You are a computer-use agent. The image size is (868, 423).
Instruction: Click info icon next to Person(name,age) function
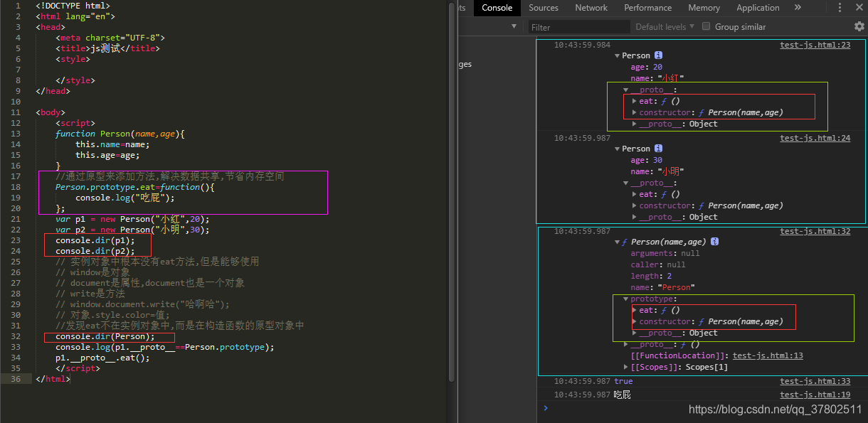pyautogui.click(x=714, y=241)
